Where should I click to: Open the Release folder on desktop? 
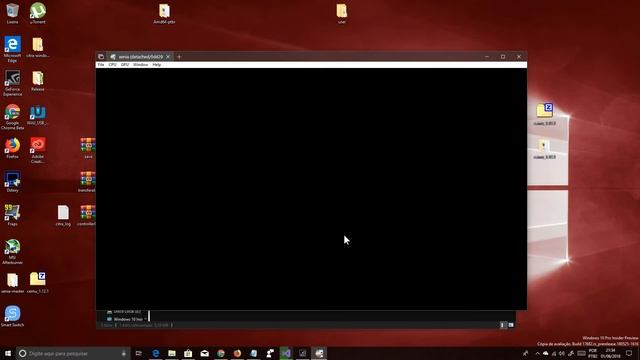38,81
